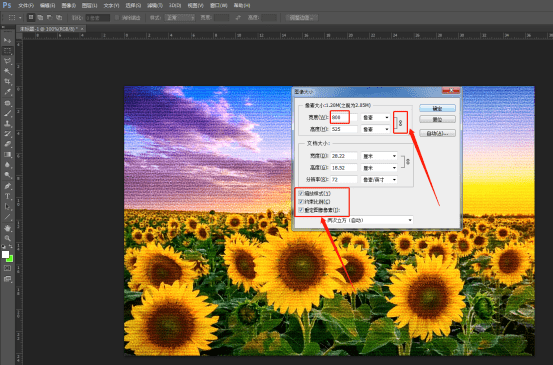553x365 pixels.
Task: Select the Hand tool
Action: 7,228
